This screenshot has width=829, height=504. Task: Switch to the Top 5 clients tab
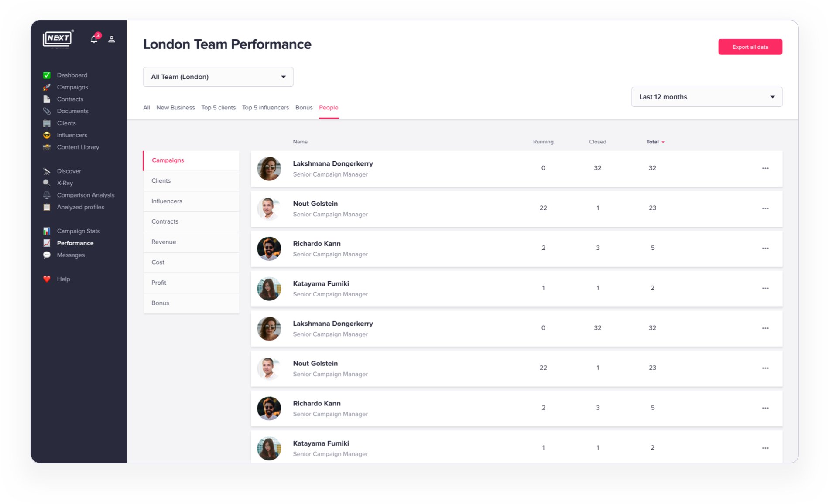click(218, 108)
